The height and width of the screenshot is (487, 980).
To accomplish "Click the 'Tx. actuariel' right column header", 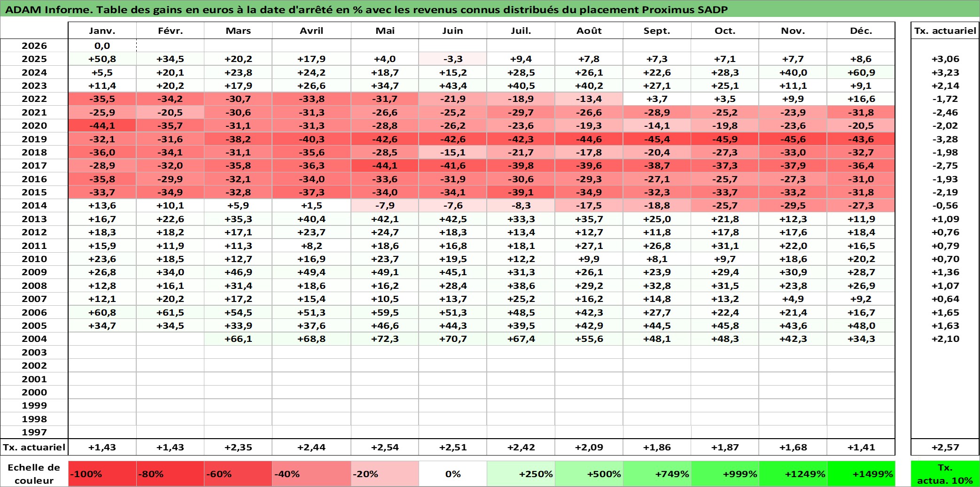I will pyautogui.click(x=945, y=31).
